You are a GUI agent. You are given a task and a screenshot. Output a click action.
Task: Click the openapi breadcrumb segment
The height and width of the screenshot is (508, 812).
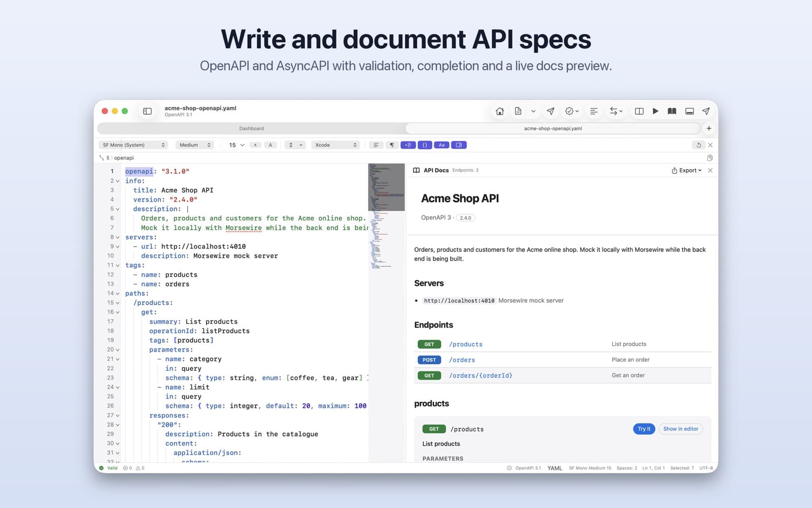pyautogui.click(x=124, y=158)
